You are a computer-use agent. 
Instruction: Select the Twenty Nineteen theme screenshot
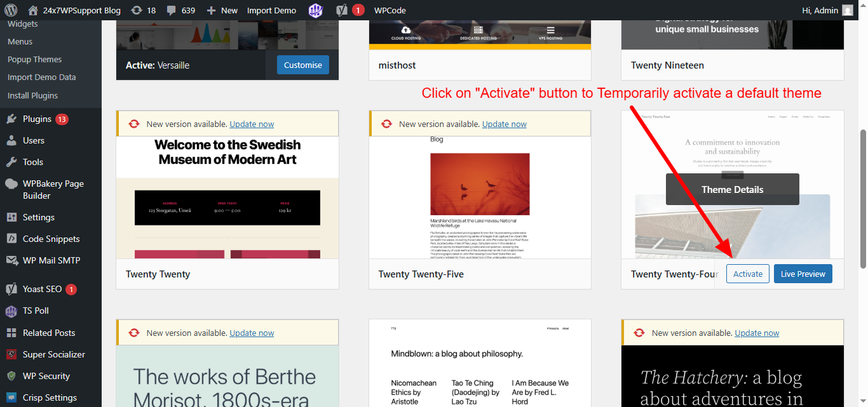pyautogui.click(x=733, y=34)
